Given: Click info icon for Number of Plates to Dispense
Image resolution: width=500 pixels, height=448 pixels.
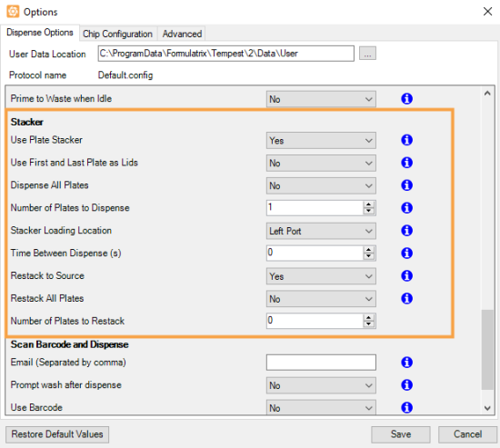Looking at the screenshot, I should (x=406, y=207).
